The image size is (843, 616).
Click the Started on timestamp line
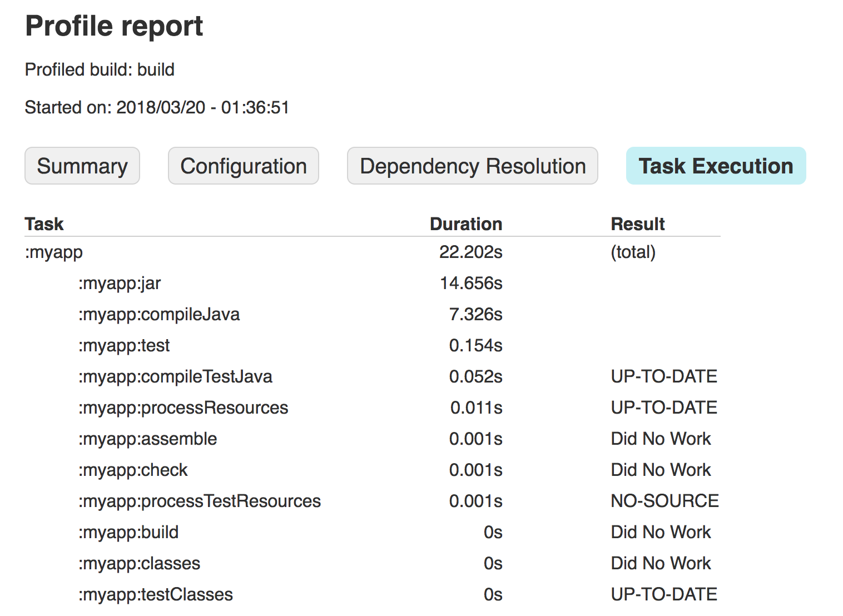pos(157,107)
